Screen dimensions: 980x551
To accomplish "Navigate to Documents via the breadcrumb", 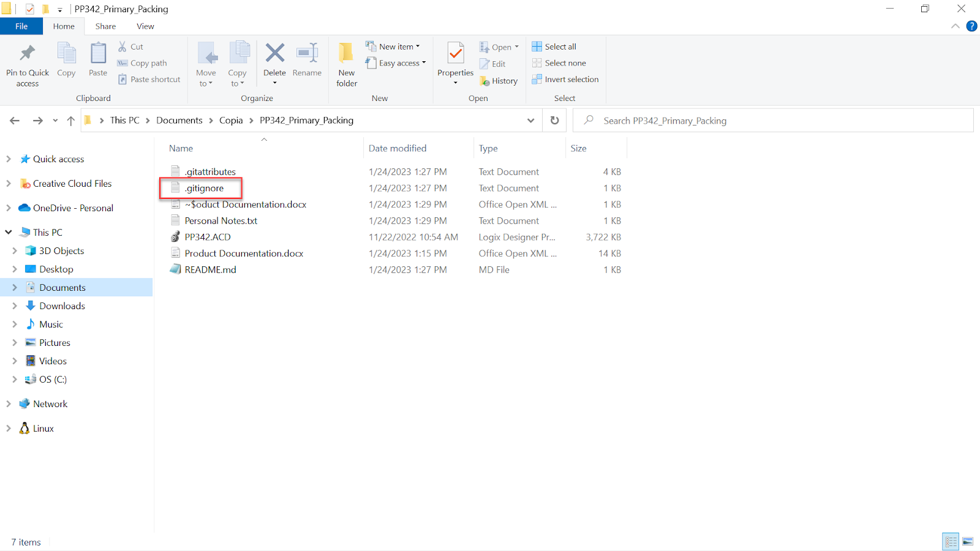I will pos(179,120).
